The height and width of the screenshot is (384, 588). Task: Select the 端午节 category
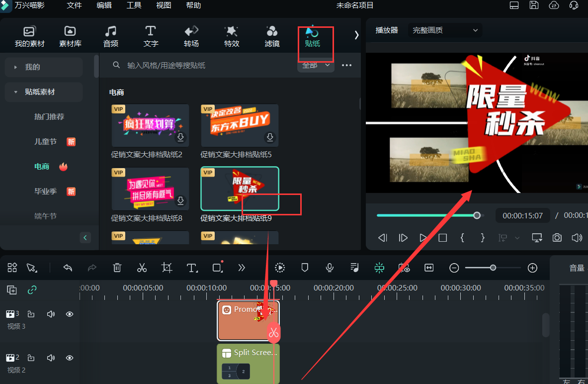tap(45, 216)
